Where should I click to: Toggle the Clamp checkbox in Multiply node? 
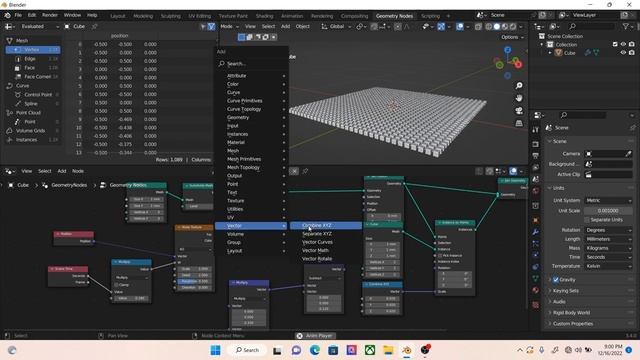(x=116, y=285)
